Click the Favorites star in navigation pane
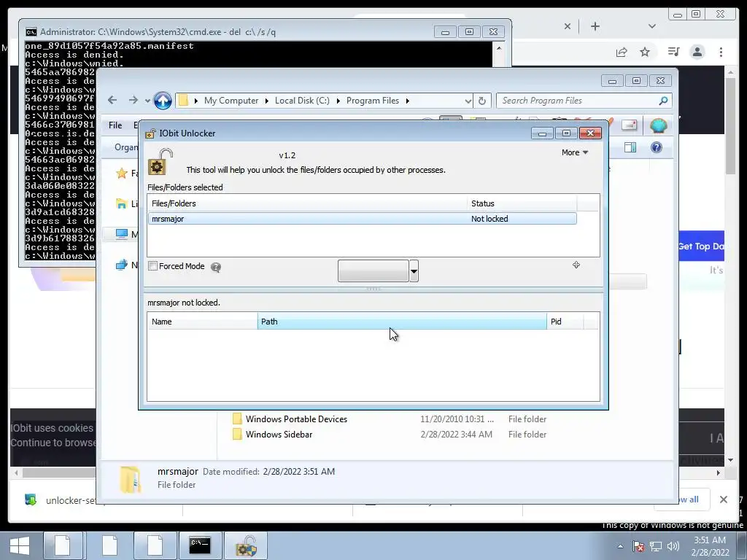 [x=122, y=174]
